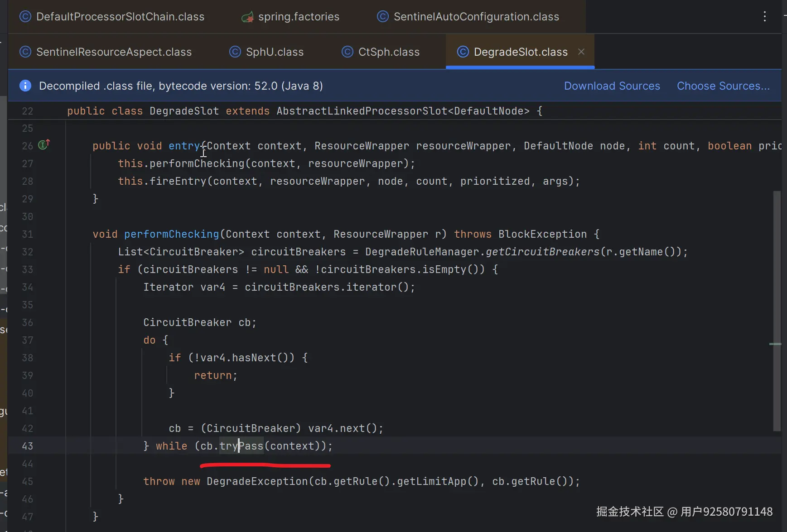Click the info icon in the decompiled banner
The height and width of the screenshot is (532, 787).
click(26, 86)
